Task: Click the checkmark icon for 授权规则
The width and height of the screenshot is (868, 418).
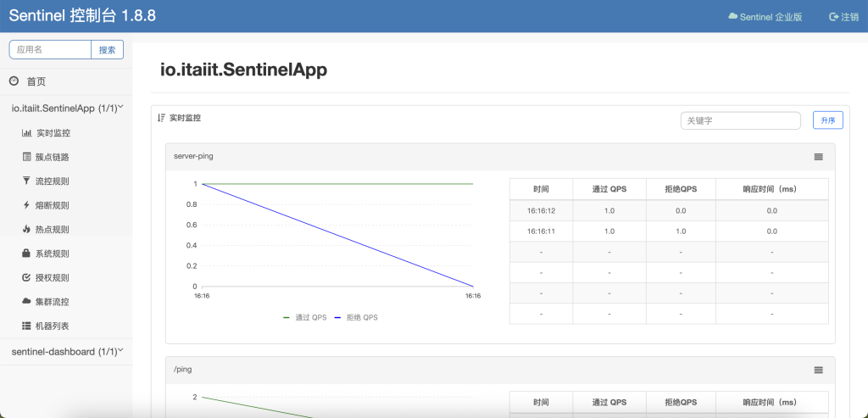Action: [26, 277]
